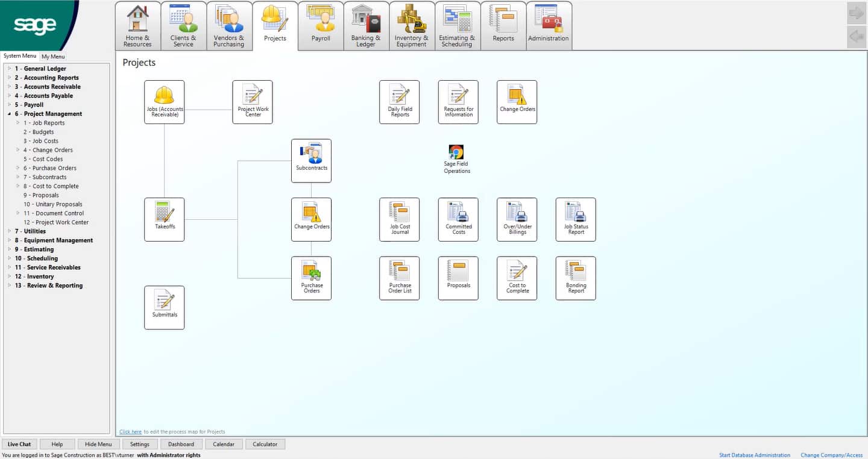Open the Calculator button

point(265,444)
